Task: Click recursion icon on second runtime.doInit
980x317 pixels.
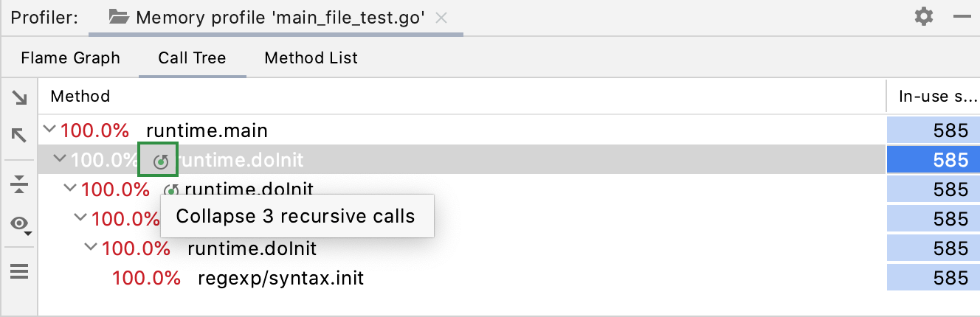Action: (170, 190)
